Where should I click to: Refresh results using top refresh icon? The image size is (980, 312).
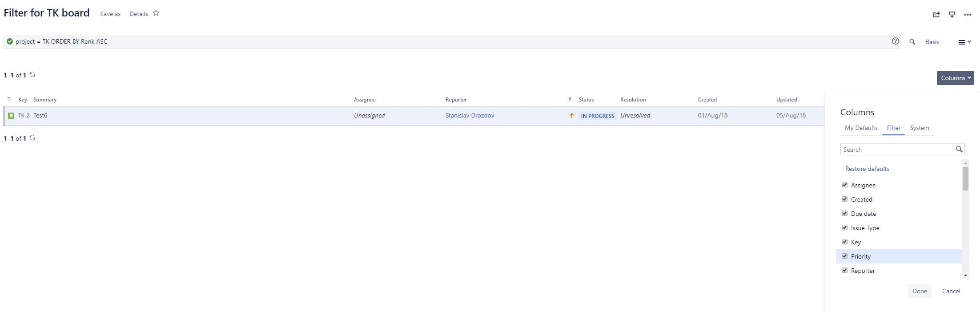pyautogui.click(x=32, y=75)
